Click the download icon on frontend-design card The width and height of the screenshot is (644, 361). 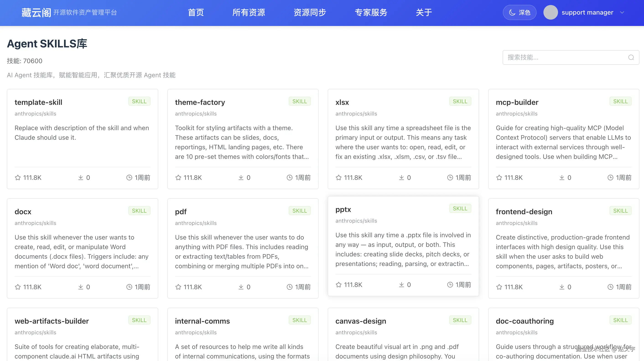click(562, 287)
